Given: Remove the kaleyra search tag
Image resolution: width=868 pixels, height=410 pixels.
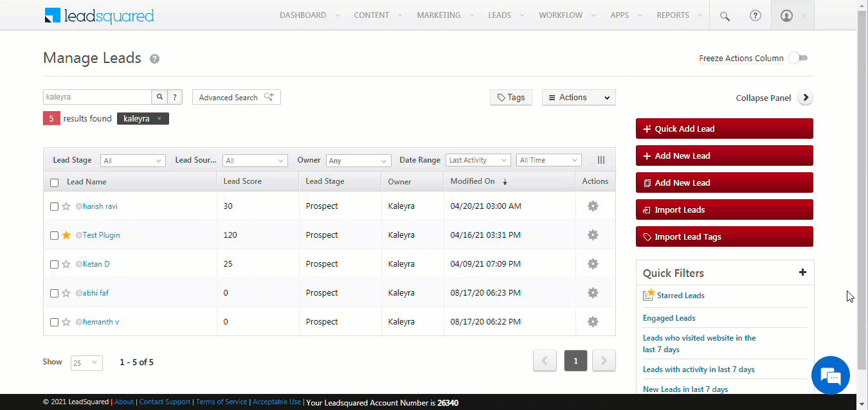Looking at the screenshot, I should pyautogui.click(x=159, y=118).
